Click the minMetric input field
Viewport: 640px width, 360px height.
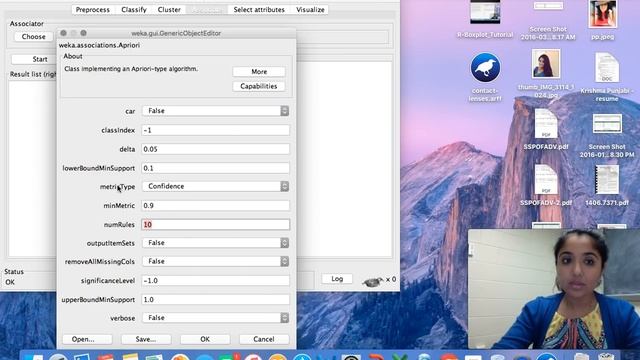click(216, 205)
